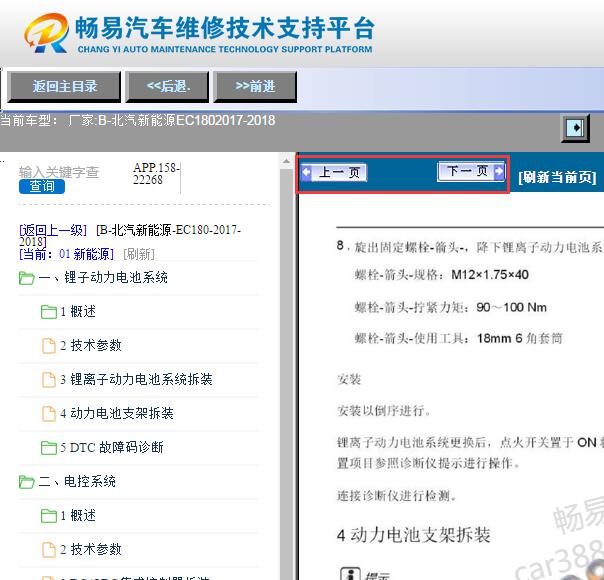The width and height of the screenshot is (604, 580).
Task: Click document icon beside 3 锂离子动力电池系统拆装
Action: [49, 379]
